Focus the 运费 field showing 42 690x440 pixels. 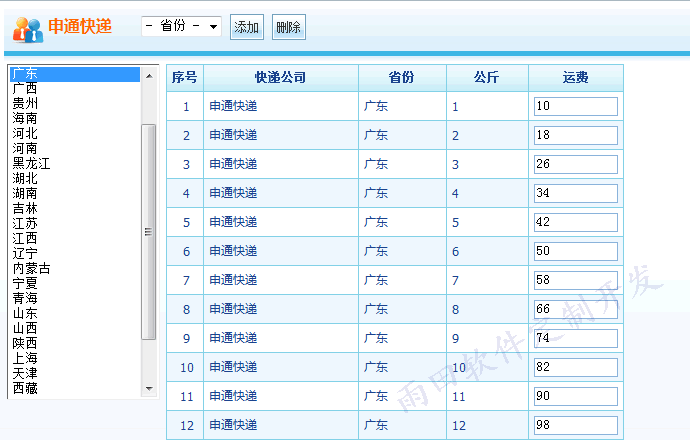point(576,223)
